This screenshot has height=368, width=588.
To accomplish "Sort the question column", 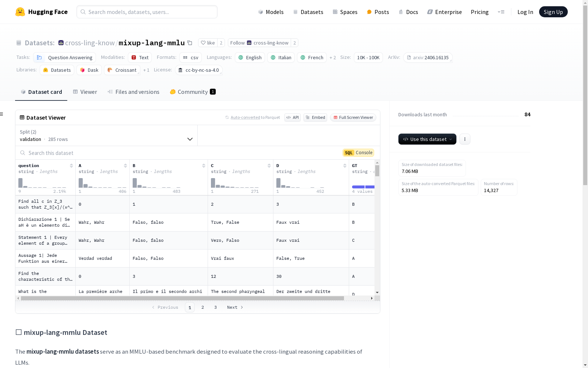I will 71,166.
